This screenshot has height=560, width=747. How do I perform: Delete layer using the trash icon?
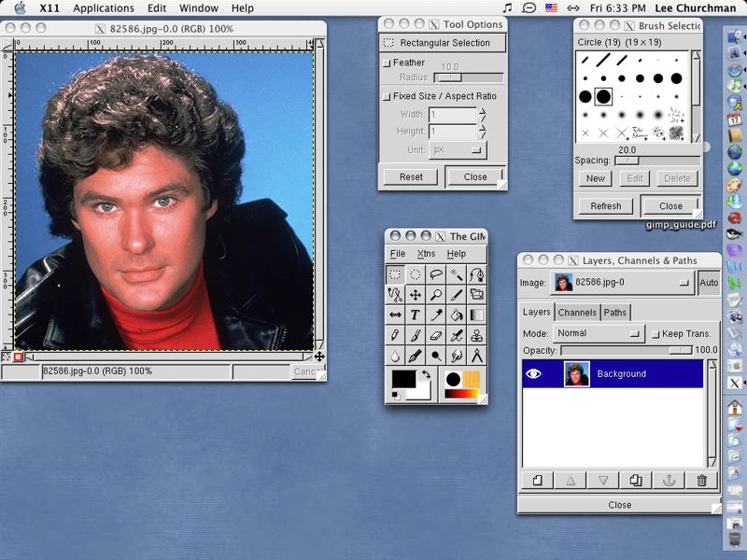click(x=701, y=481)
